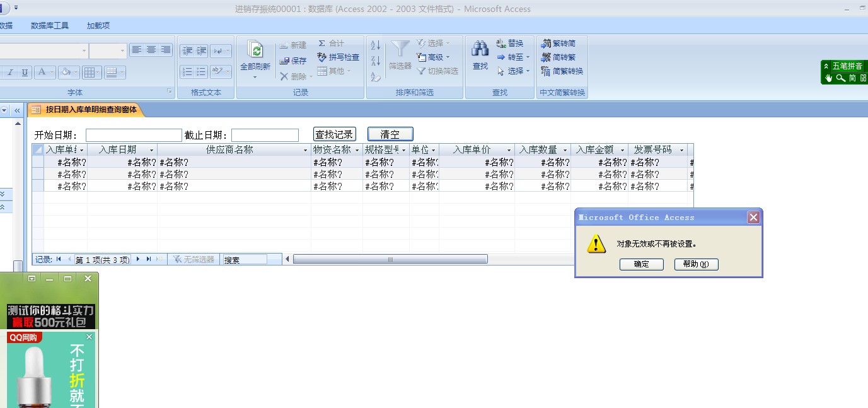
Task: Click the 替换 replace icon
Action: coord(501,44)
